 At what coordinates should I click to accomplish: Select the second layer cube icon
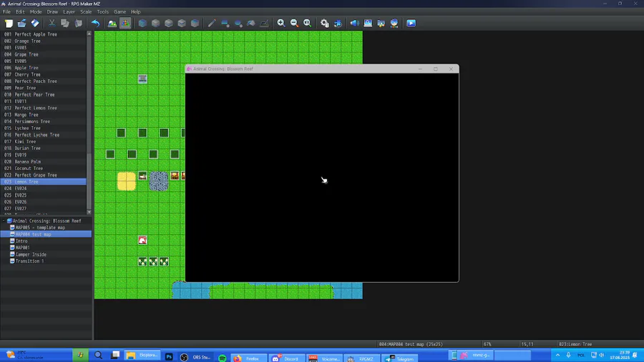tap(156, 24)
